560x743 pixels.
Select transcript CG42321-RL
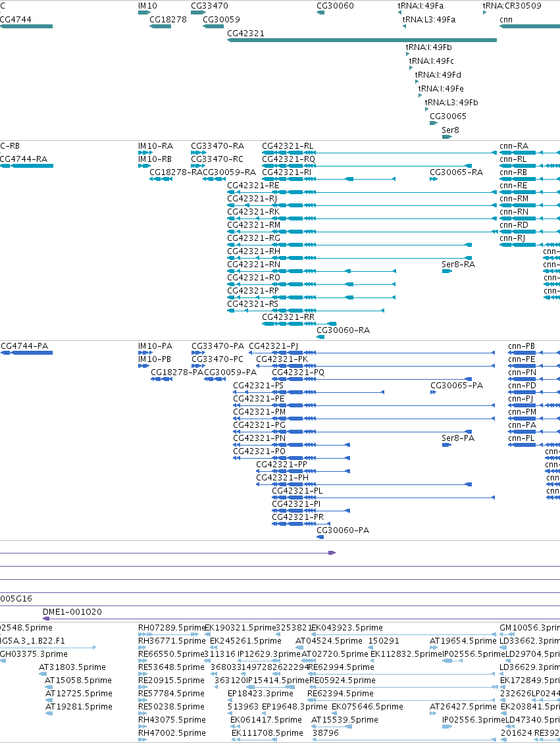click(x=288, y=146)
